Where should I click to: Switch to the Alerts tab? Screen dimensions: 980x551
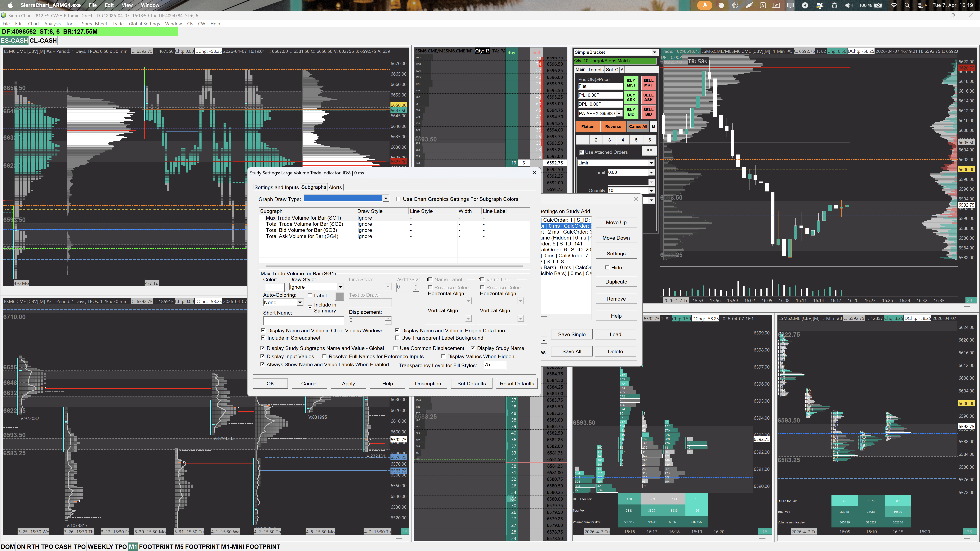(x=335, y=187)
